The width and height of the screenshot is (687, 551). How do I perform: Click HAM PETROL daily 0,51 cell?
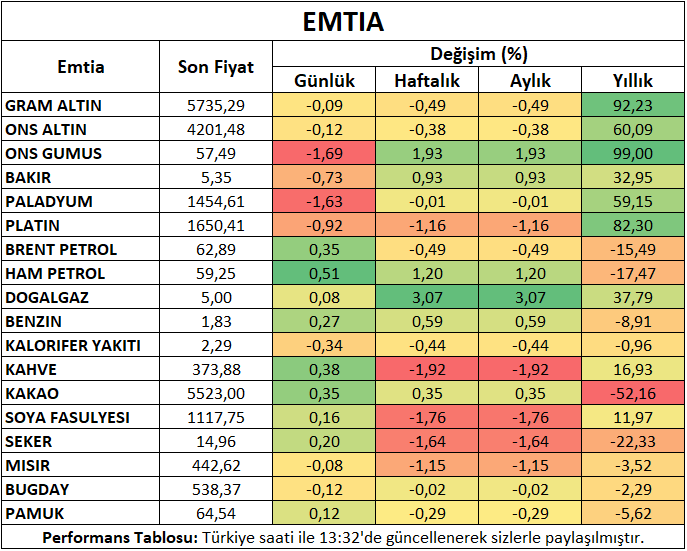tap(324, 273)
